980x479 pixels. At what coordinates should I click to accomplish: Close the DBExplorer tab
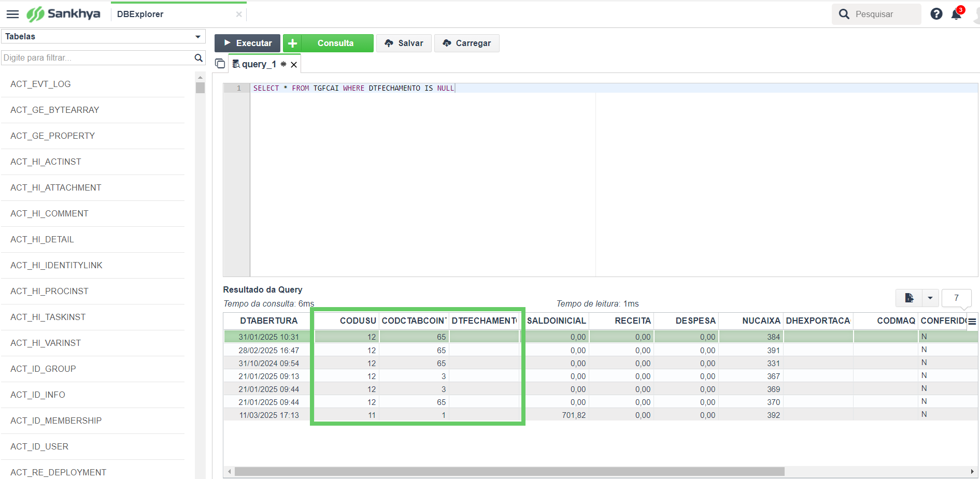[239, 14]
